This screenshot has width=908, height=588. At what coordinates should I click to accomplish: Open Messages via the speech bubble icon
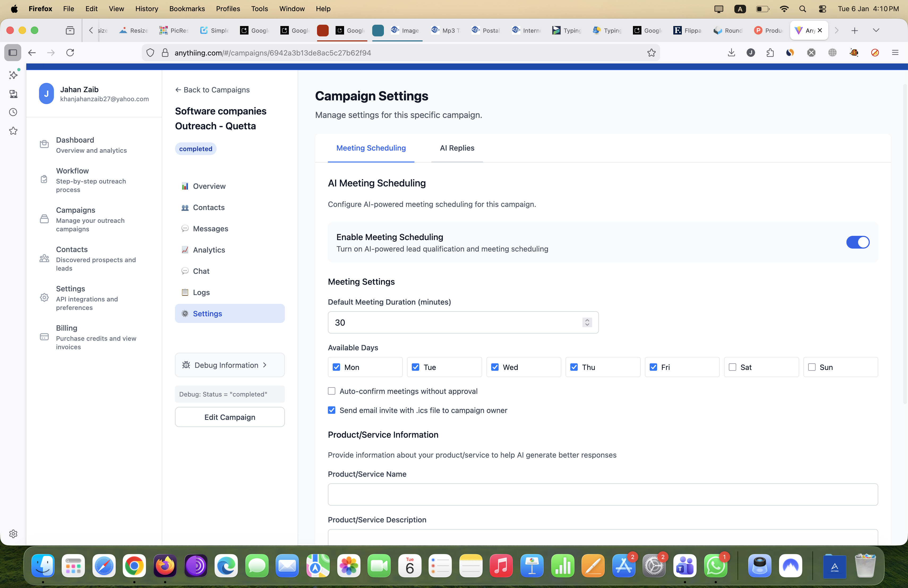coord(185,229)
